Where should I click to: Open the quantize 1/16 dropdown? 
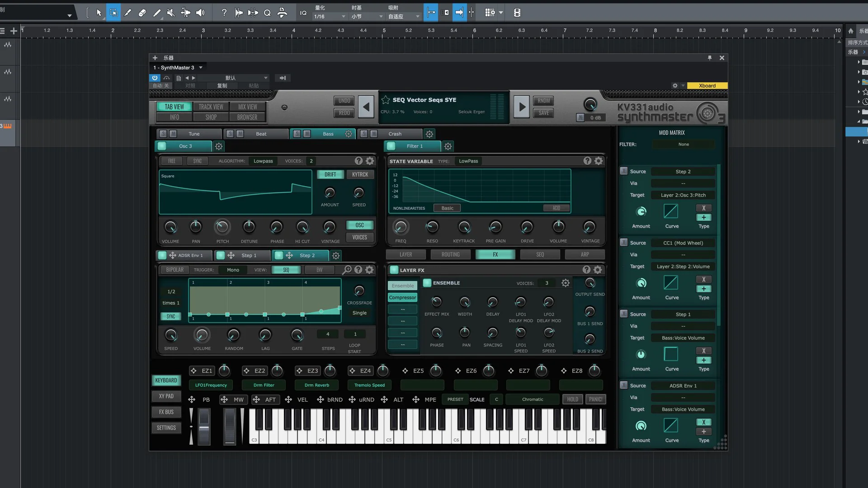[x=330, y=17]
